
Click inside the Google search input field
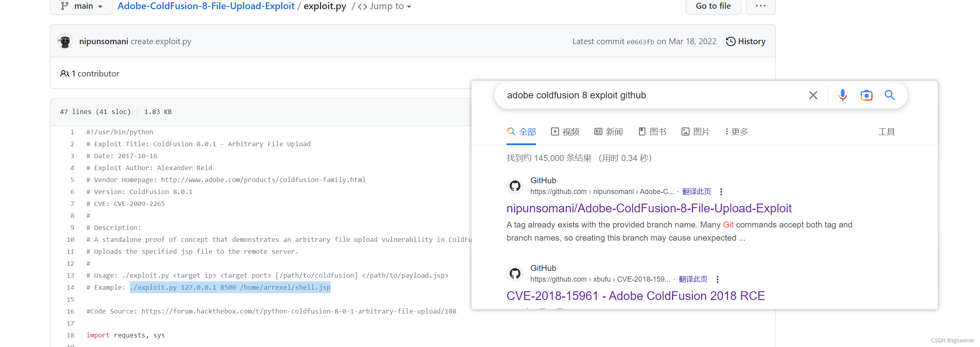click(653, 95)
